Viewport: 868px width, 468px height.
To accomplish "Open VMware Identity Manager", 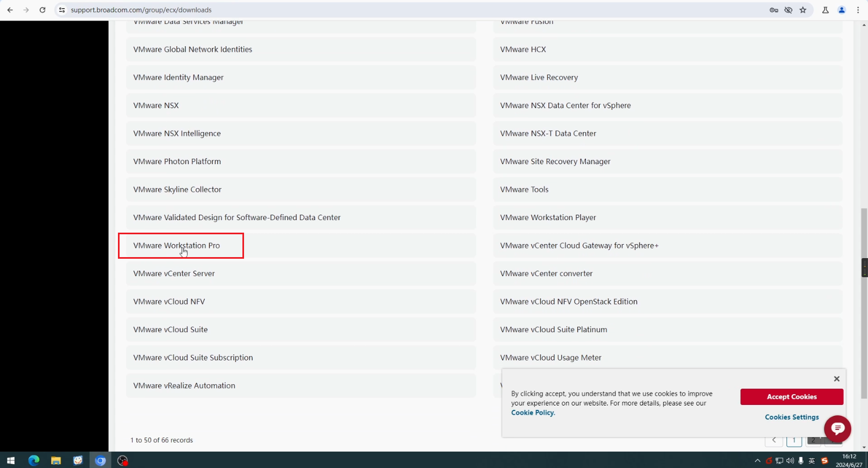I will click(x=301, y=78).
